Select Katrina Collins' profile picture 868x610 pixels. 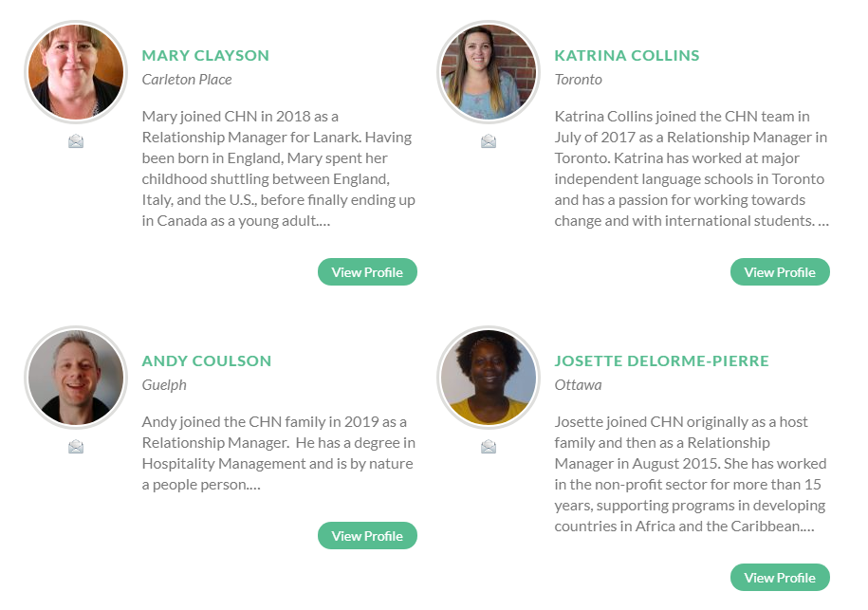pyautogui.click(x=489, y=72)
